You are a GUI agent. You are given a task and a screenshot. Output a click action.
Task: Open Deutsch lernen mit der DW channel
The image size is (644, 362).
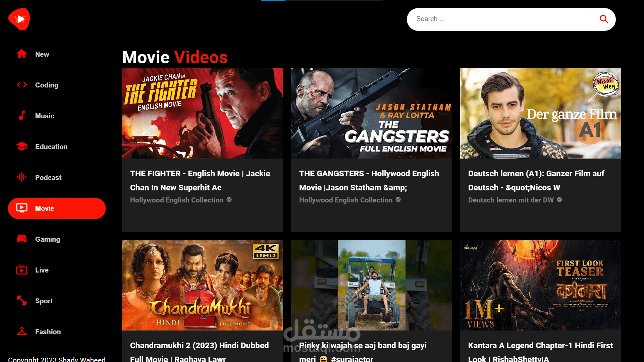tap(511, 200)
